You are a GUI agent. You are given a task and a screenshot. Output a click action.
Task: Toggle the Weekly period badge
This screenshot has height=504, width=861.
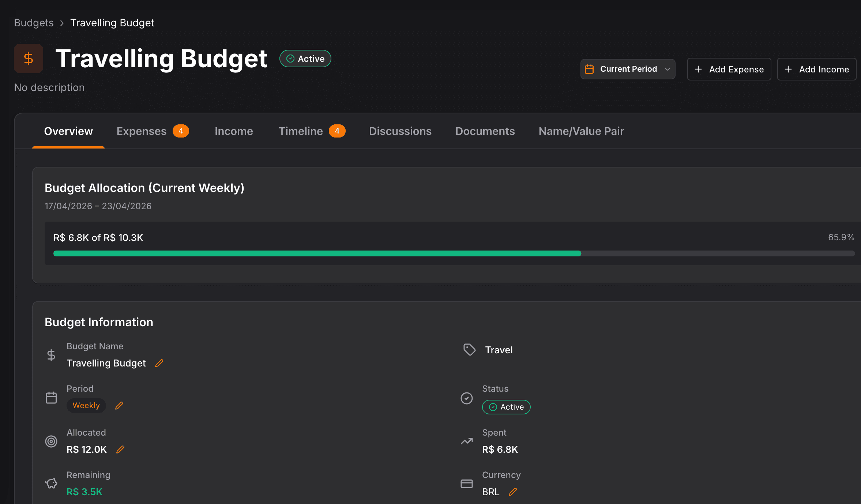pyautogui.click(x=86, y=406)
